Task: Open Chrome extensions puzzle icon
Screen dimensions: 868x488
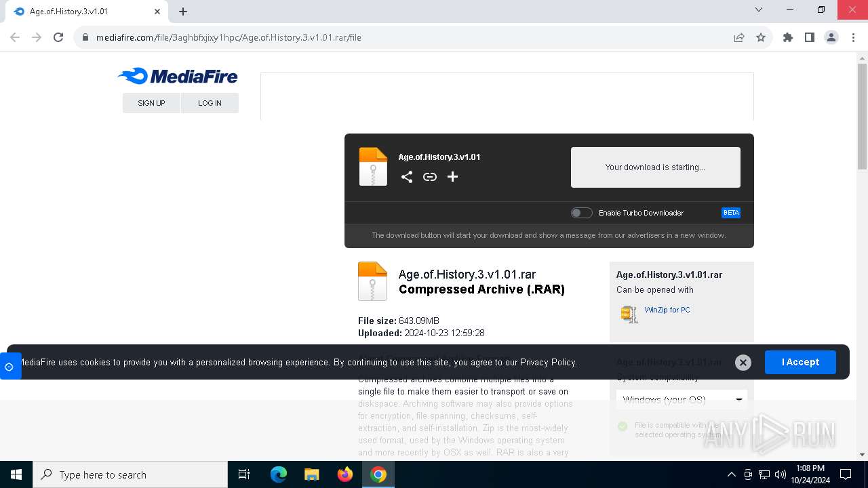Action: coord(788,37)
